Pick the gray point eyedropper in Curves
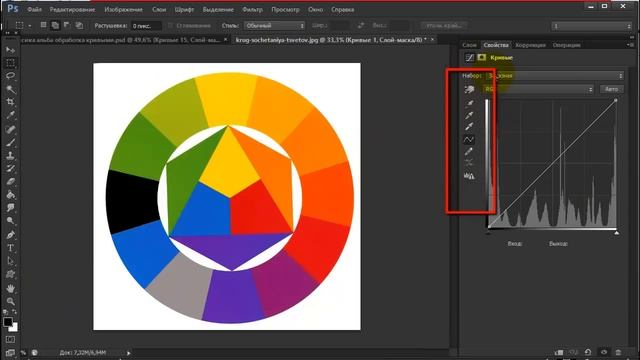 tap(469, 115)
